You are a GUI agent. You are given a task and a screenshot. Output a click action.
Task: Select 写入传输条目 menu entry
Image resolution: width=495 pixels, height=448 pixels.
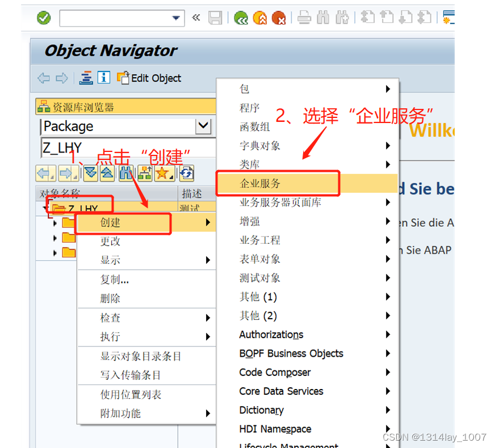coord(147,375)
